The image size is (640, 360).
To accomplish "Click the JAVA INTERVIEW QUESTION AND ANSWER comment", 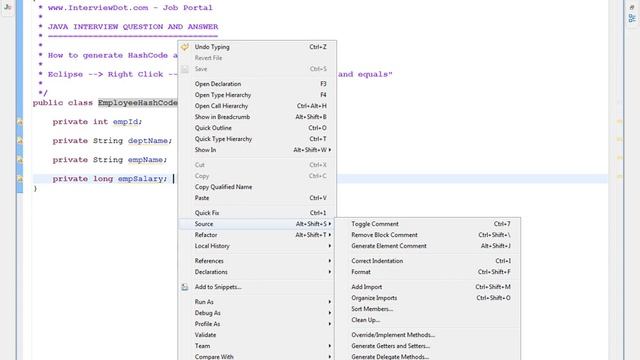I will pos(133,27).
